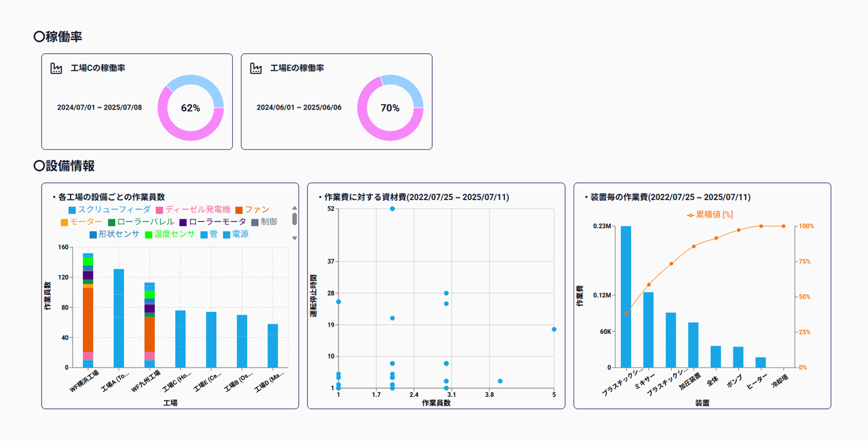868x441 pixels.
Task: Click the bright green 温度センサ legend swatch
Action: click(149, 234)
